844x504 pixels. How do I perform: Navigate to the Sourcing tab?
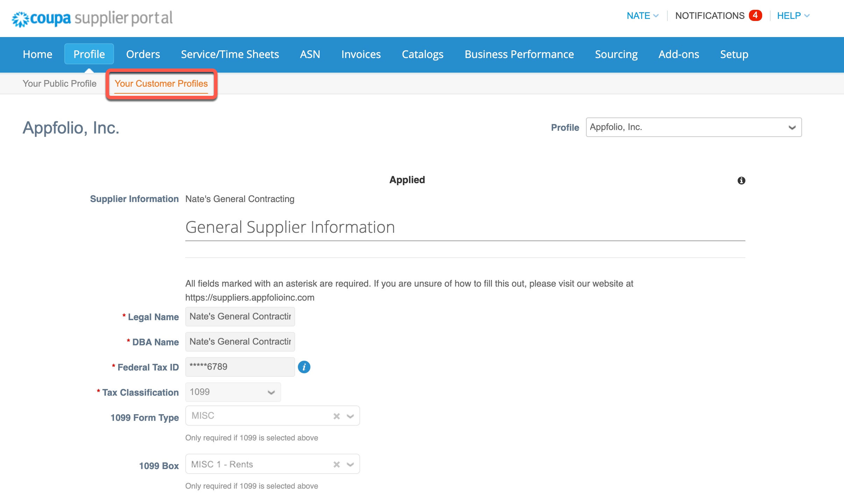click(x=616, y=54)
